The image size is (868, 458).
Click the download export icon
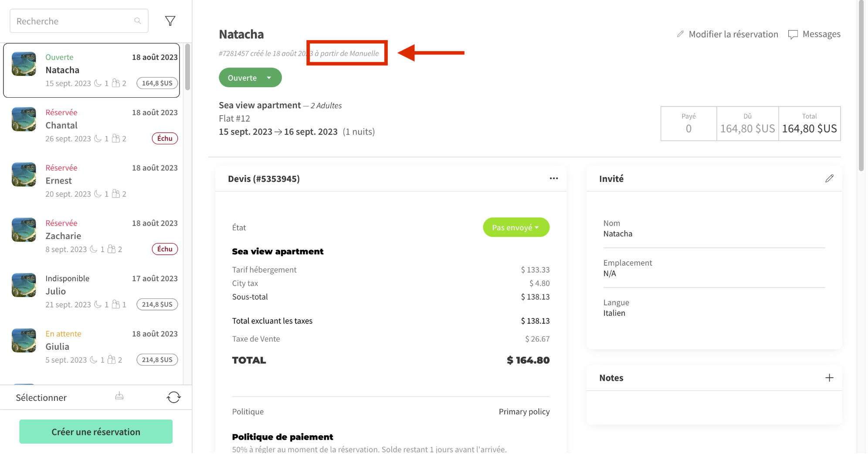(119, 396)
